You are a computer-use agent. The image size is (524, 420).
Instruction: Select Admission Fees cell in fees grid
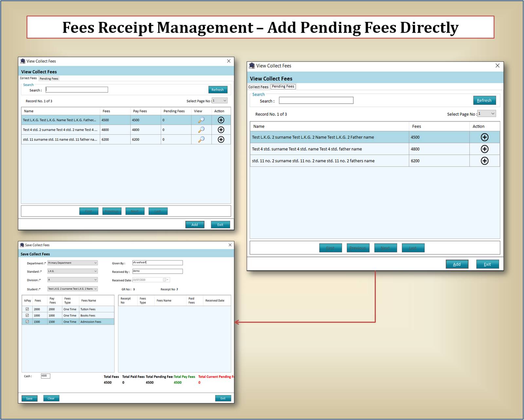[97, 322]
